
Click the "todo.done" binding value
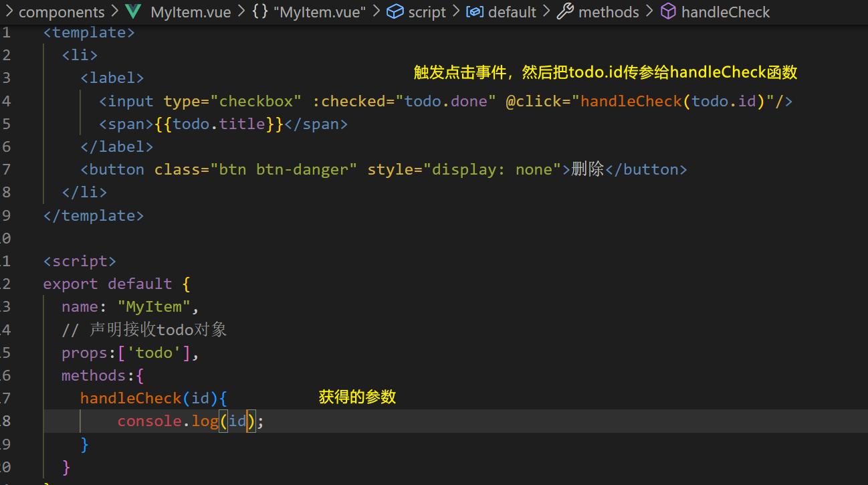[x=446, y=101]
